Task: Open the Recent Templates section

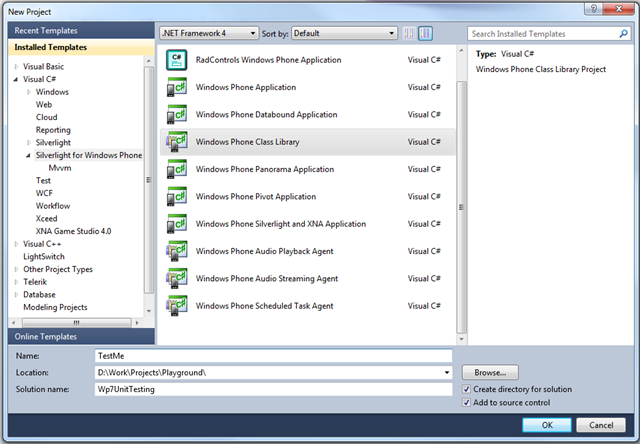Action: click(x=81, y=31)
